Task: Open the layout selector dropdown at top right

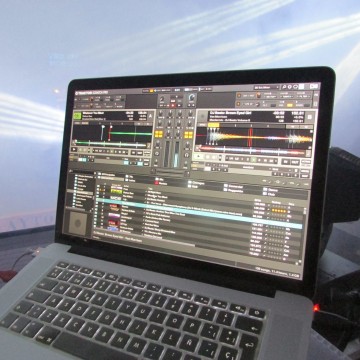Action: tap(266, 87)
